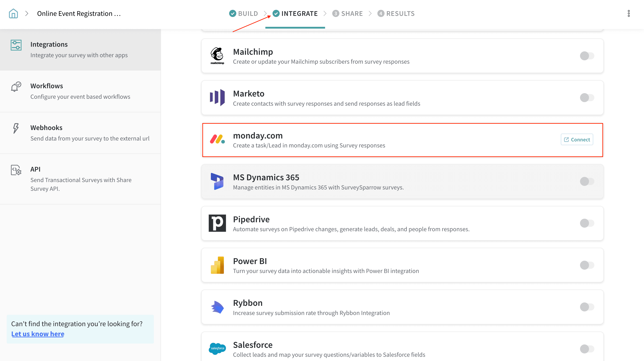Click the home icon in breadcrumb
Viewport: 644px width, 361px height.
coord(13,13)
